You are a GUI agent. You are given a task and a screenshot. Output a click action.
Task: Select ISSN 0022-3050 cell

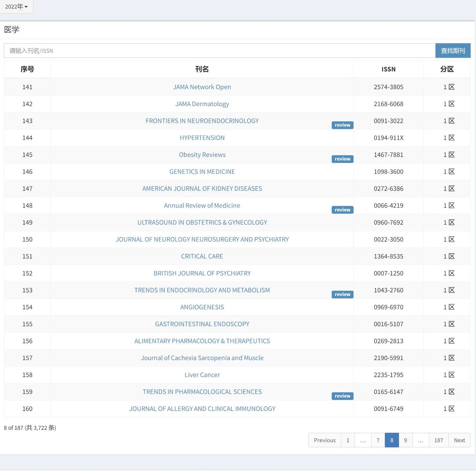tap(389, 239)
